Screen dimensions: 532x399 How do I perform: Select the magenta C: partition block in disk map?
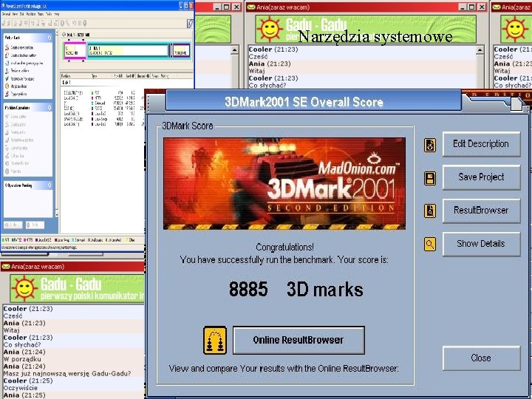tap(75, 50)
